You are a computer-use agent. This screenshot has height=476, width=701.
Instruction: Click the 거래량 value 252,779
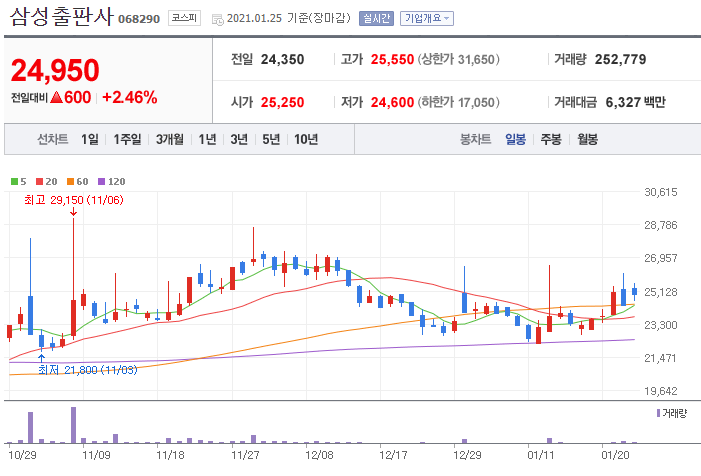click(x=620, y=59)
